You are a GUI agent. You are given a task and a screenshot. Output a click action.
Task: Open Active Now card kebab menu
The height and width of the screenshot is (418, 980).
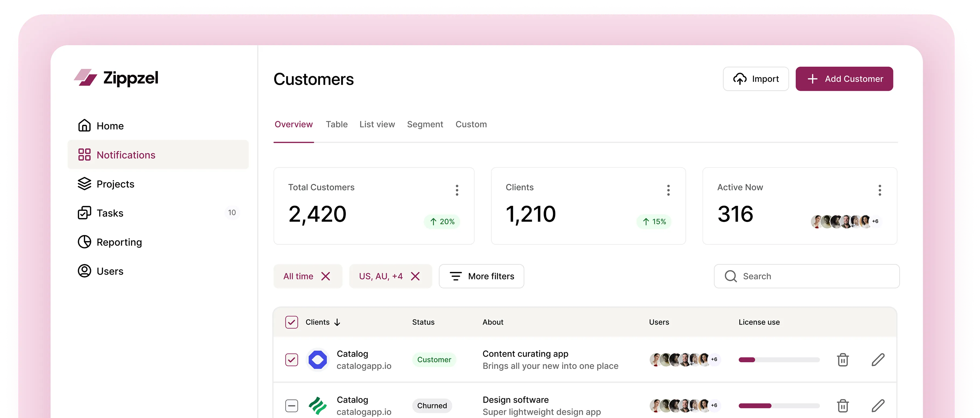coord(880,190)
